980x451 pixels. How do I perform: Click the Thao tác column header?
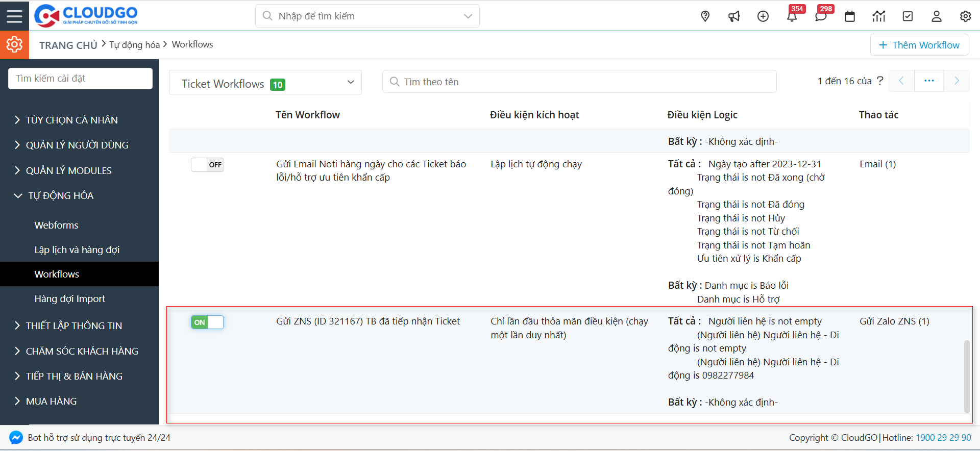(x=878, y=115)
